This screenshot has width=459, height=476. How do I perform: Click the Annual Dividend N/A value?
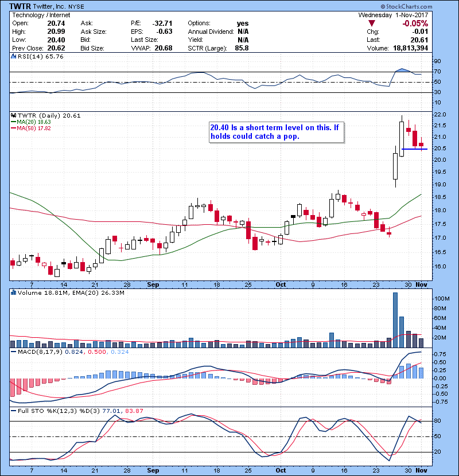tap(243, 32)
